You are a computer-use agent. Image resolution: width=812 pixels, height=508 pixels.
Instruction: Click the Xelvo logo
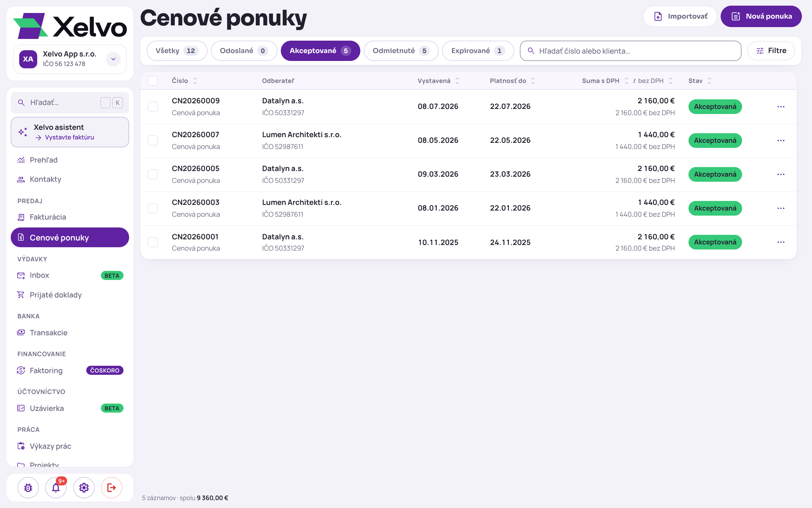coord(70,26)
